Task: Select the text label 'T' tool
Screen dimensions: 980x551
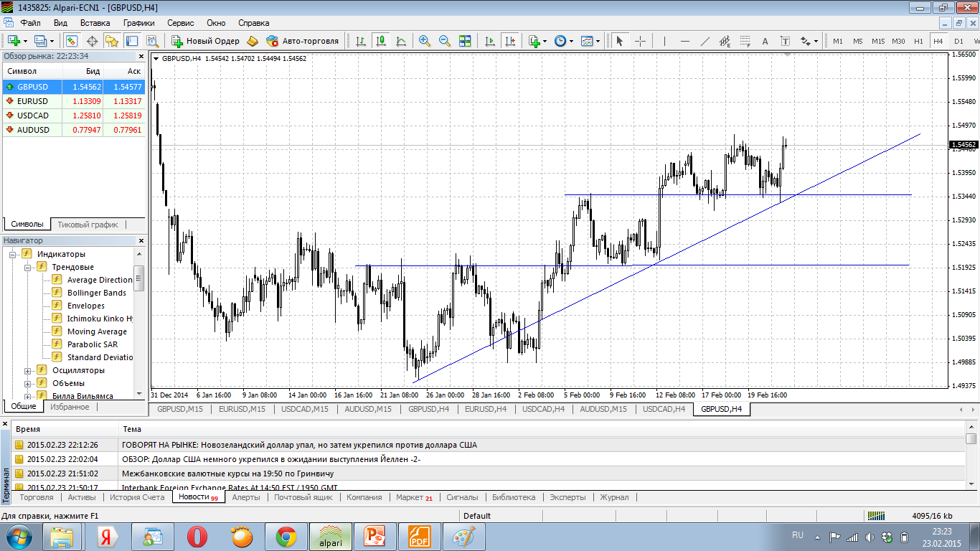Action: [785, 41]
